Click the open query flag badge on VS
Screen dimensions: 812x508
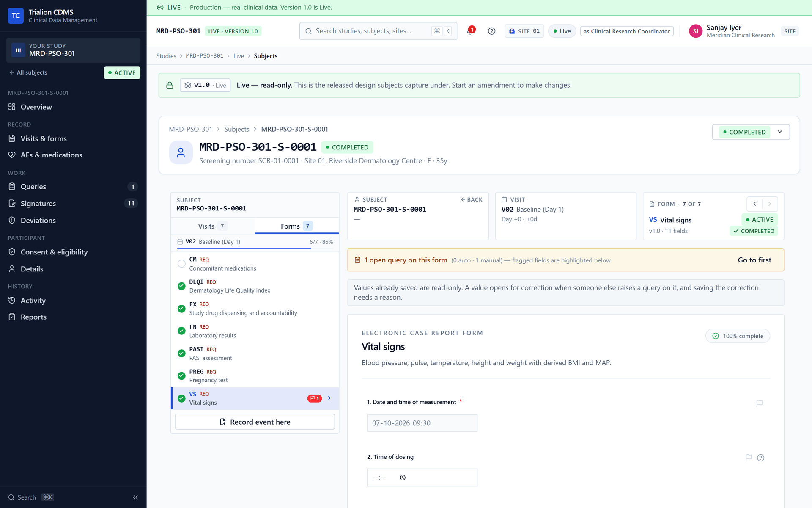click(x=314, y=398)
